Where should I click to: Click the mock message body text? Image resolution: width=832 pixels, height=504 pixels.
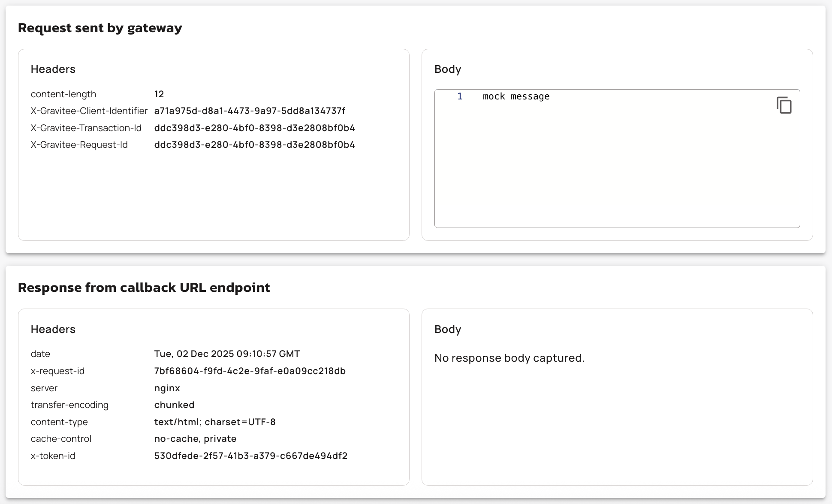coord(516,96)
